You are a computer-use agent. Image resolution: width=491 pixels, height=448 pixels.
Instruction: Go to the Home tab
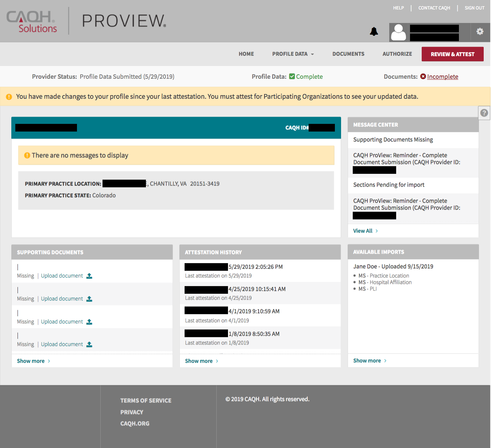pos(246,54)
